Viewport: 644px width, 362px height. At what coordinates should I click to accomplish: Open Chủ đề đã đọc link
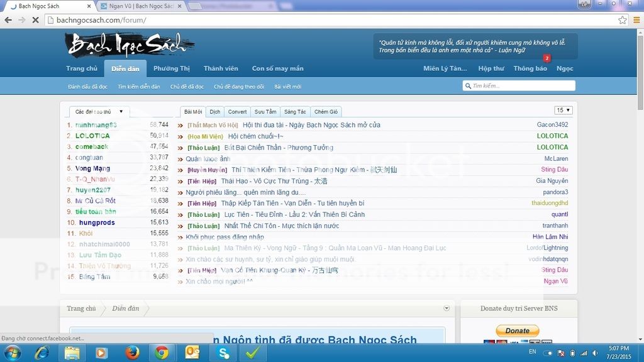click(187, 87)
